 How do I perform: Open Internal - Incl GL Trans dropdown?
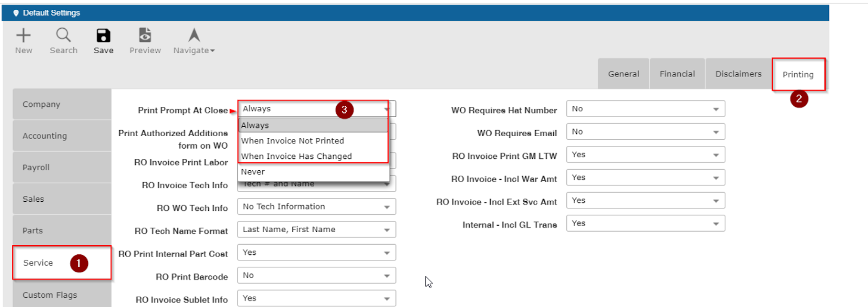[646, 223]
